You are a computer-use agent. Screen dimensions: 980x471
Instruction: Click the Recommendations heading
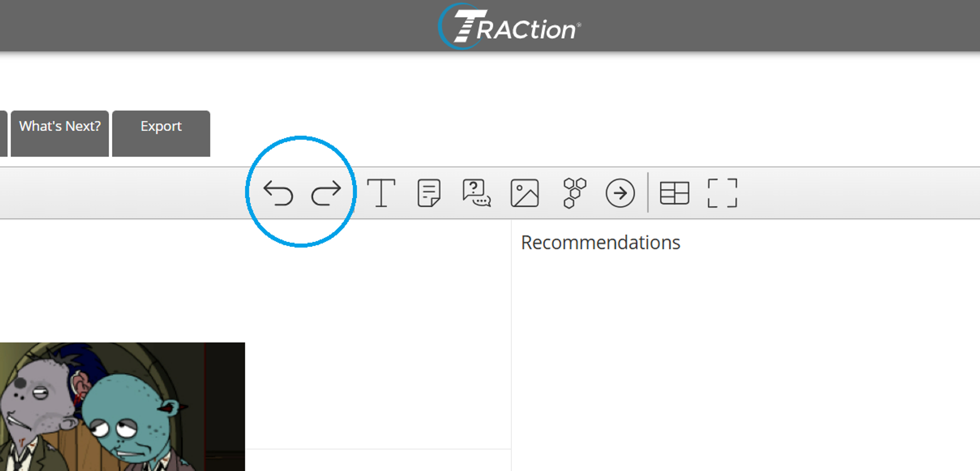[x=600, y=242]
